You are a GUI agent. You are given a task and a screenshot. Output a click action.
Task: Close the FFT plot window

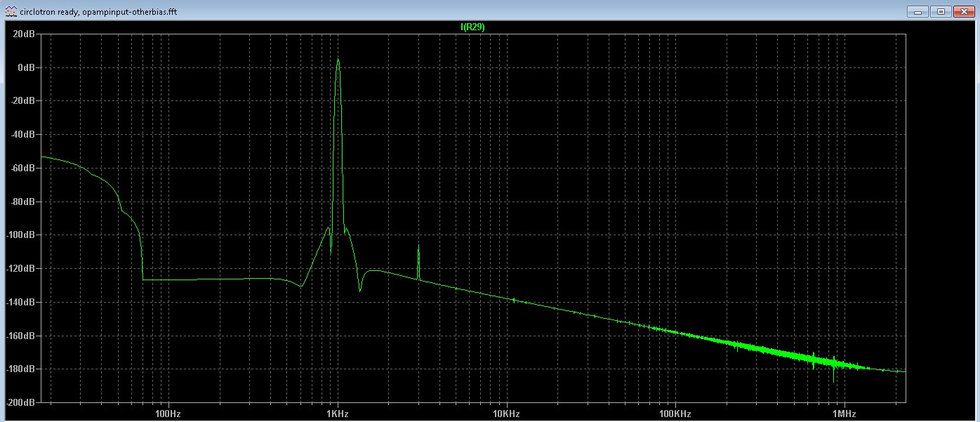pyautogui.click(x=965, y=11)
